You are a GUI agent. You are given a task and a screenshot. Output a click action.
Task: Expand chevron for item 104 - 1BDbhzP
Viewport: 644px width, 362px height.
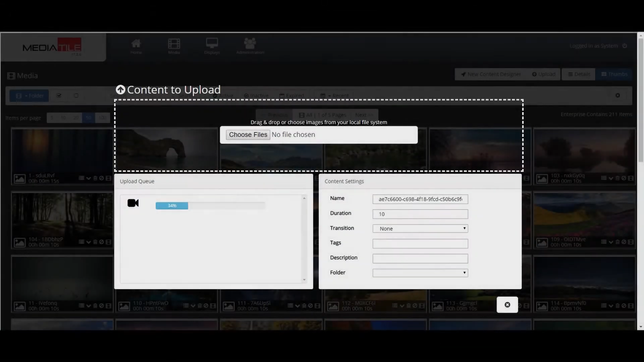point(89,242)
